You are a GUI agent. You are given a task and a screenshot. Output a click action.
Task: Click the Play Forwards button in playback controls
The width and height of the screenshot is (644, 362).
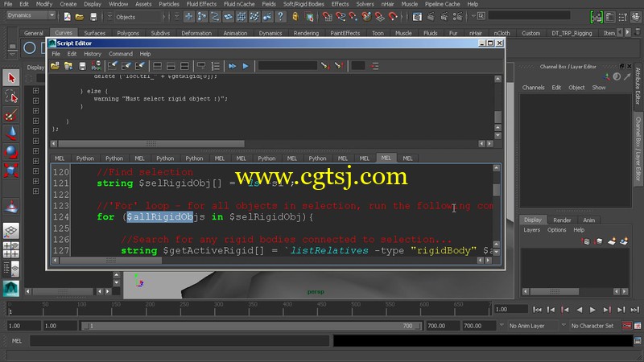[x=592, y=310]
